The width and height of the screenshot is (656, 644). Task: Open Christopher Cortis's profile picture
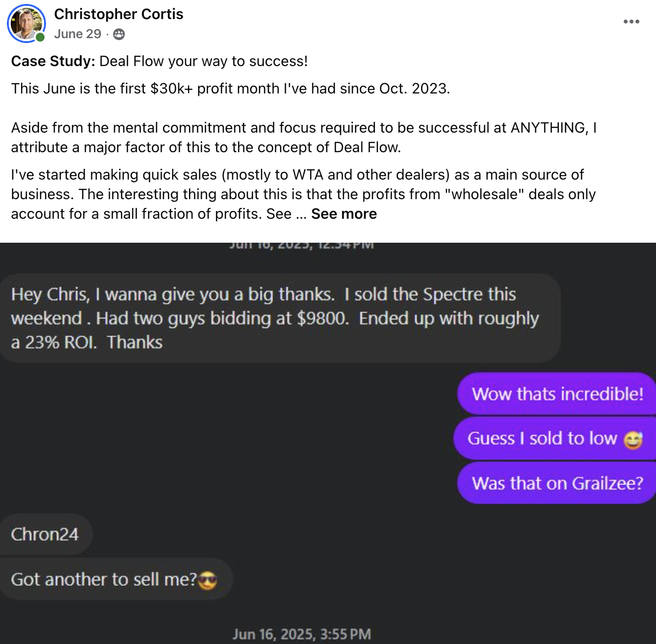coord(25,23)
